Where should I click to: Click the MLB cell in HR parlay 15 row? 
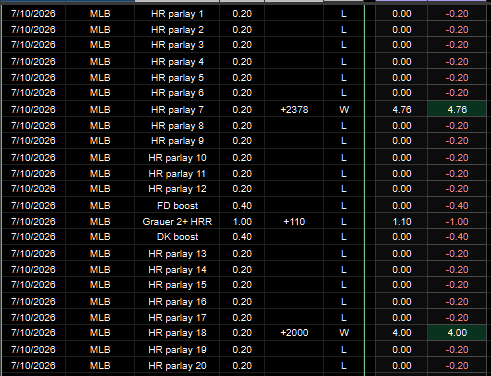click(x=100, y=285)
